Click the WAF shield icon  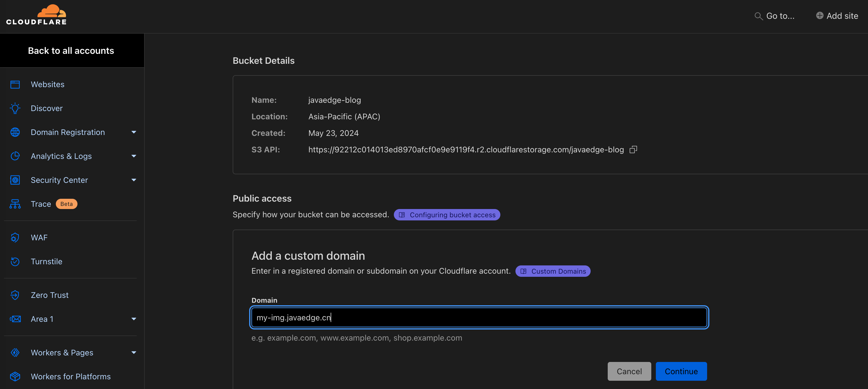15,238
